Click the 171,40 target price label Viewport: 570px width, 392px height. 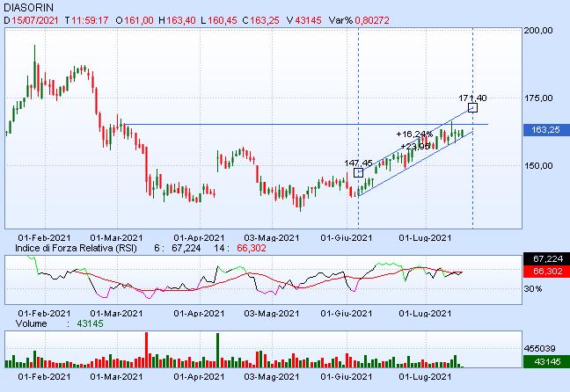(x=472, y=98)
